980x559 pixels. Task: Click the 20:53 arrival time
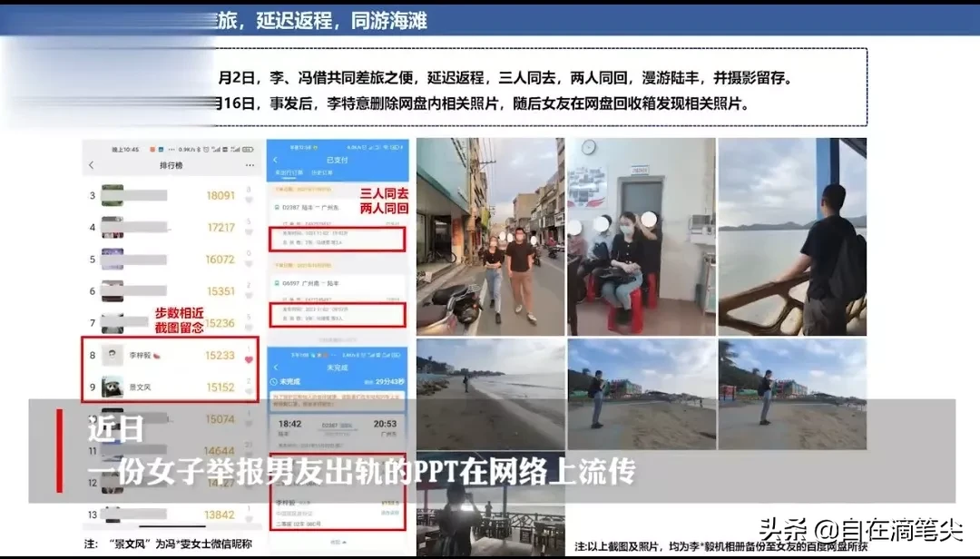click(385, 424)
